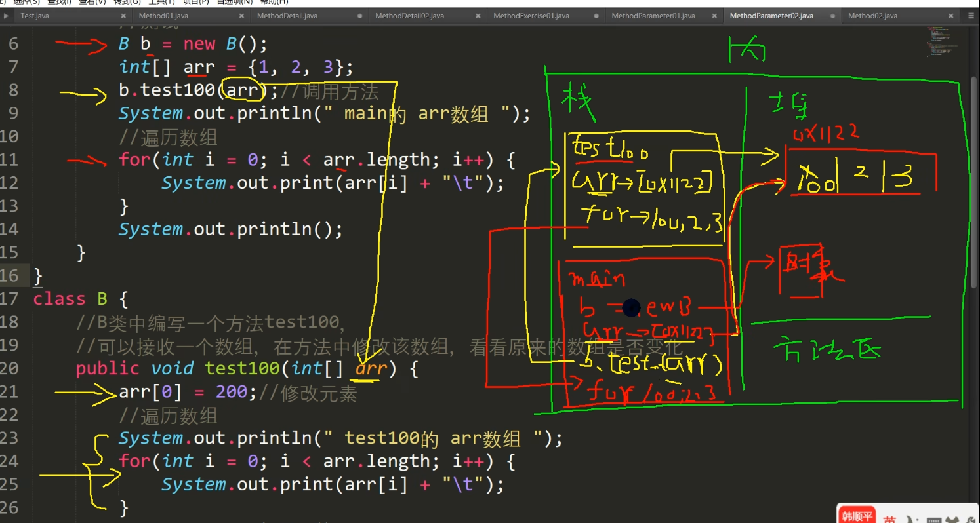Click line number 8 in the gutter
Viewport: 980px width, 523px height.
14,90
